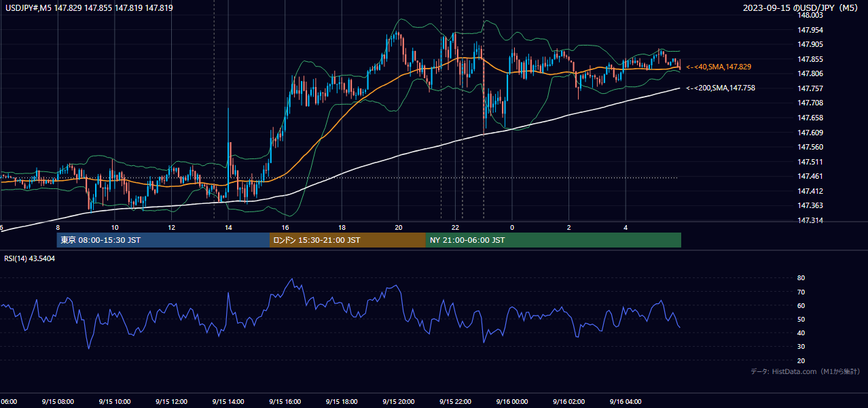Click price axis value 147.855

tap(810, 59)
